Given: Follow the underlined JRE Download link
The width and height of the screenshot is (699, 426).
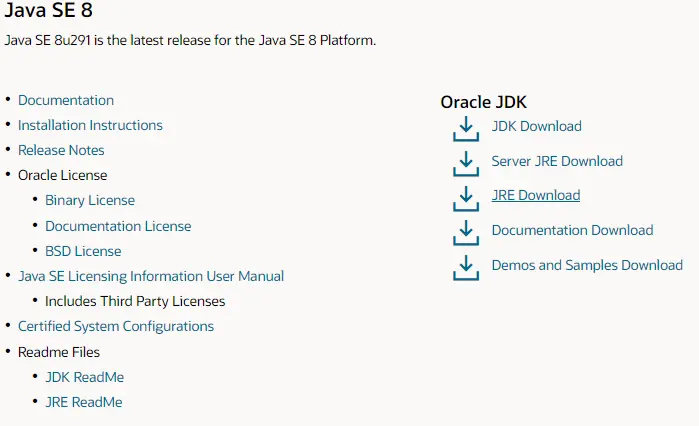Looking at the screenshot, I should pyautogui.click(x=535, y=195).
